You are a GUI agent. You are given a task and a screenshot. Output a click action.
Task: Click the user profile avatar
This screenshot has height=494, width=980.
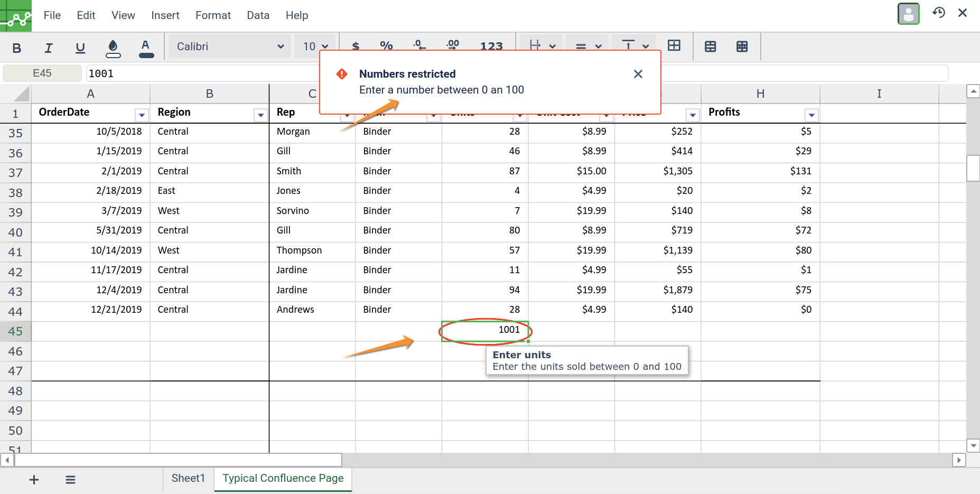(908, 14)
